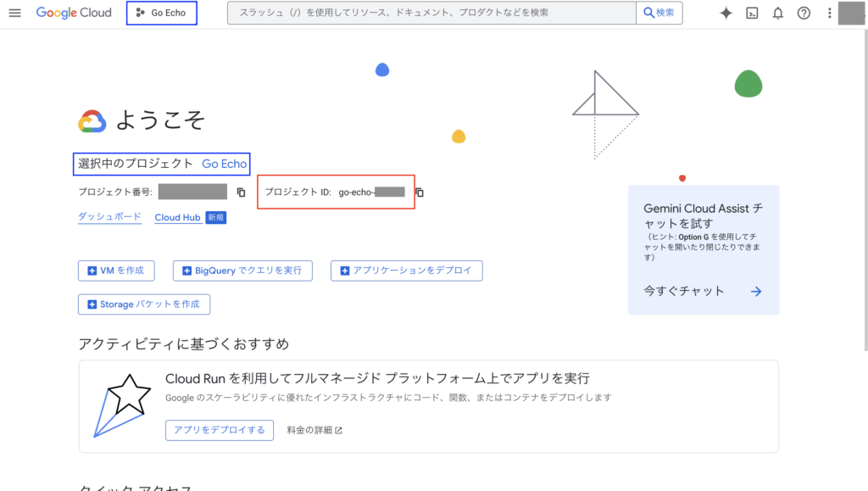This screenshot has width=868, height=491.
Task: Activate Cloud Shell terminal icon
Action: click(x=751, y=14)
